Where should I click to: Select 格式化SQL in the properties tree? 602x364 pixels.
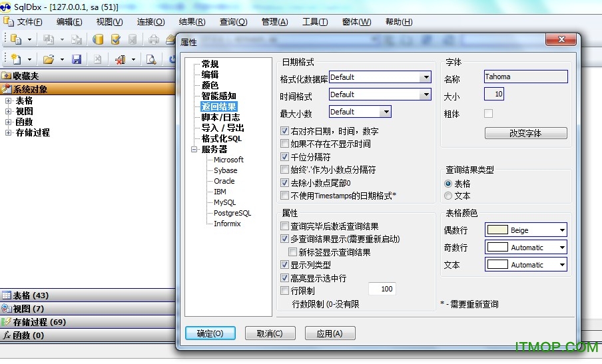[222, 138]
